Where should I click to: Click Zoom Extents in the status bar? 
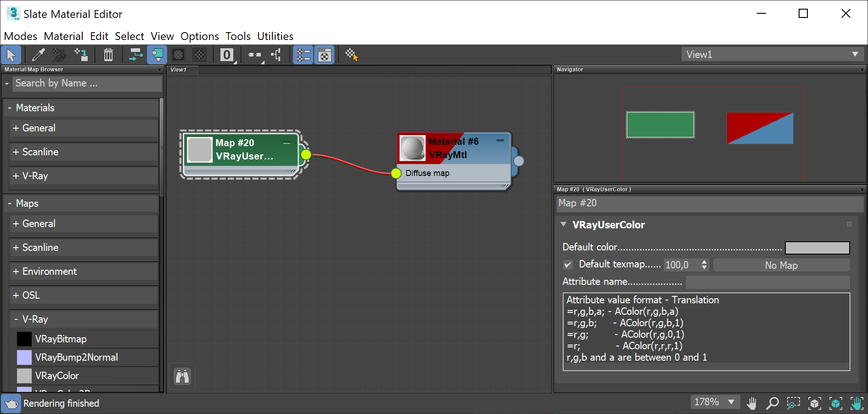[x=815, y=403]
